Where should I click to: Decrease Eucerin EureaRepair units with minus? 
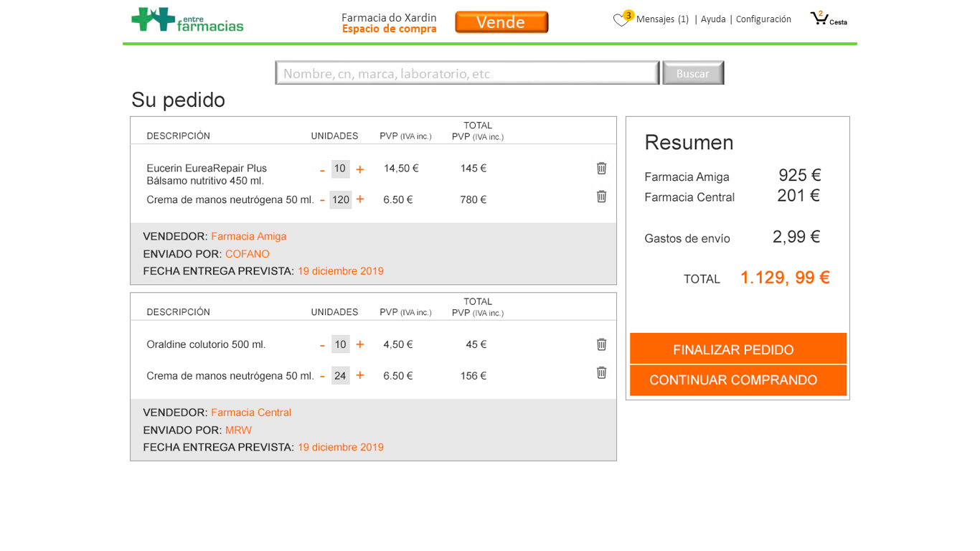click(322, 170)
